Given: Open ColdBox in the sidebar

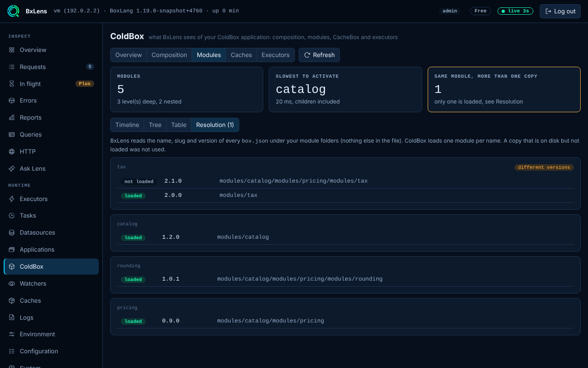Looking at the screenshot, I should (51, 266).
